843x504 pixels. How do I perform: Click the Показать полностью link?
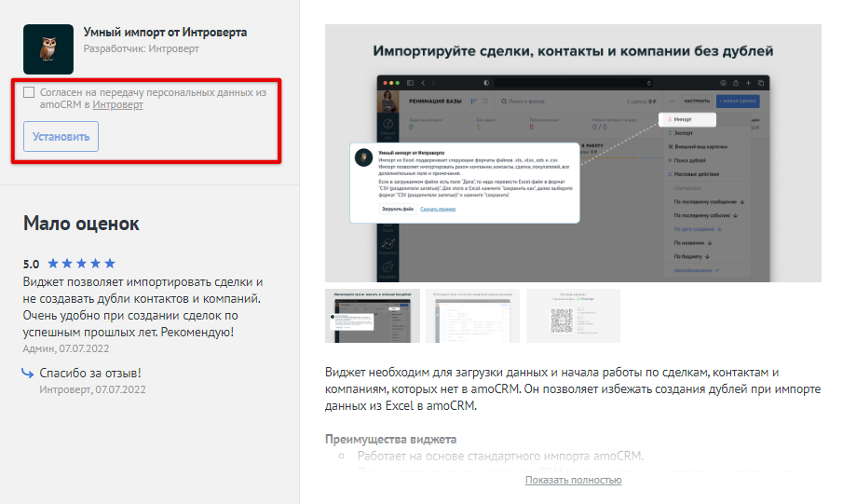[x=573, y=480]
